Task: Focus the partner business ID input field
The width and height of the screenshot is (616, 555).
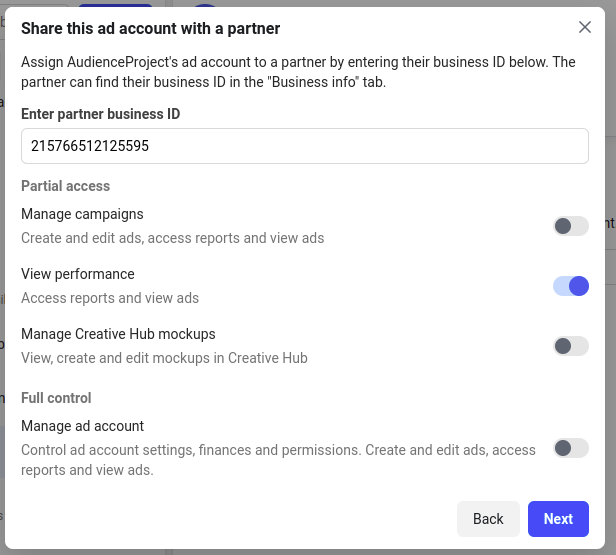Action: [305, 146]
